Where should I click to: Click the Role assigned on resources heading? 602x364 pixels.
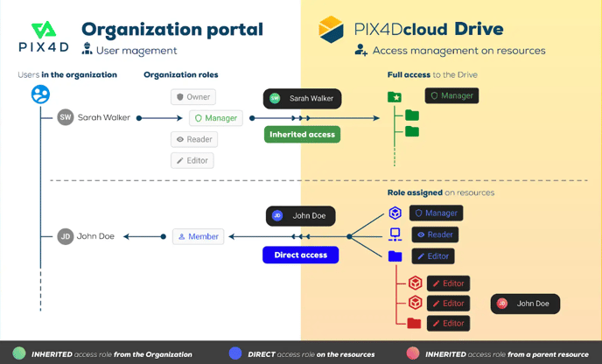(441, 192)
